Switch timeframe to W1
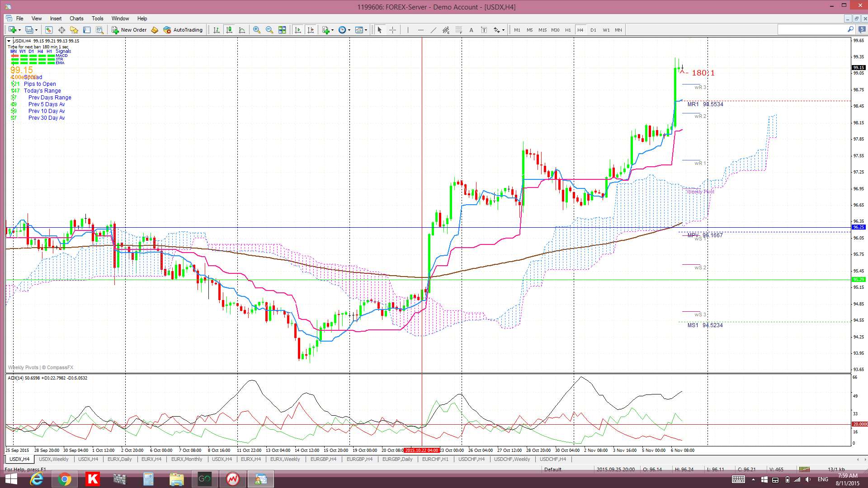Viewport: 868px width, 488px height. point(606,30)
